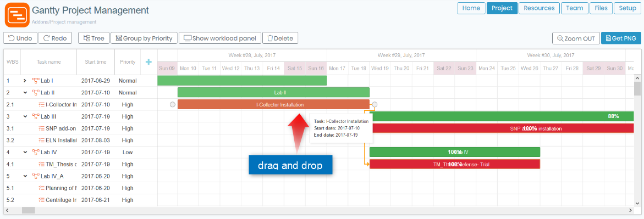Toggle Tree view
The width and height of the screenshot is (644, 219).
pyautogui.click(x=93, y=38)
